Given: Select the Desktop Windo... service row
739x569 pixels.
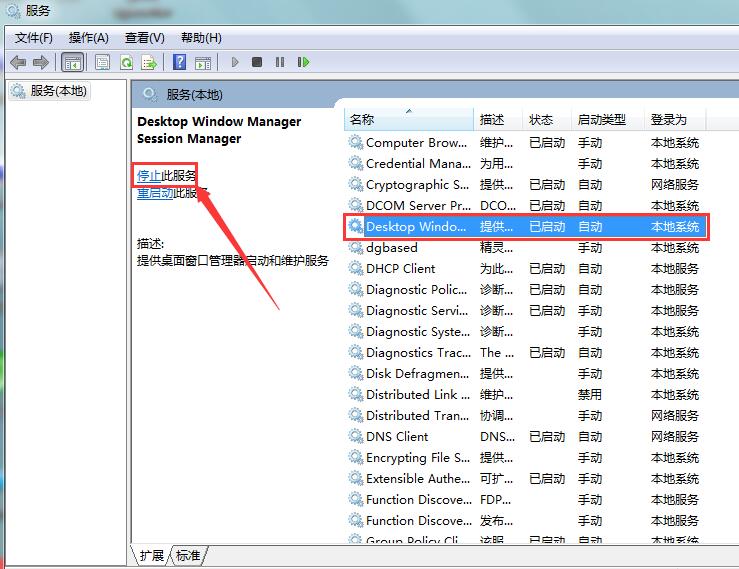Looking at the screenshot, I should point(526,227).
